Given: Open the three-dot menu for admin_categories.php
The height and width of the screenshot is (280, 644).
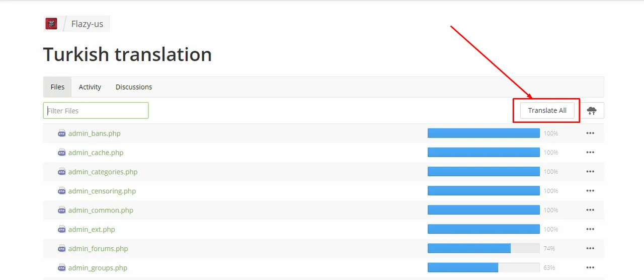Looking at the screenshot, I should click(590, 172).
